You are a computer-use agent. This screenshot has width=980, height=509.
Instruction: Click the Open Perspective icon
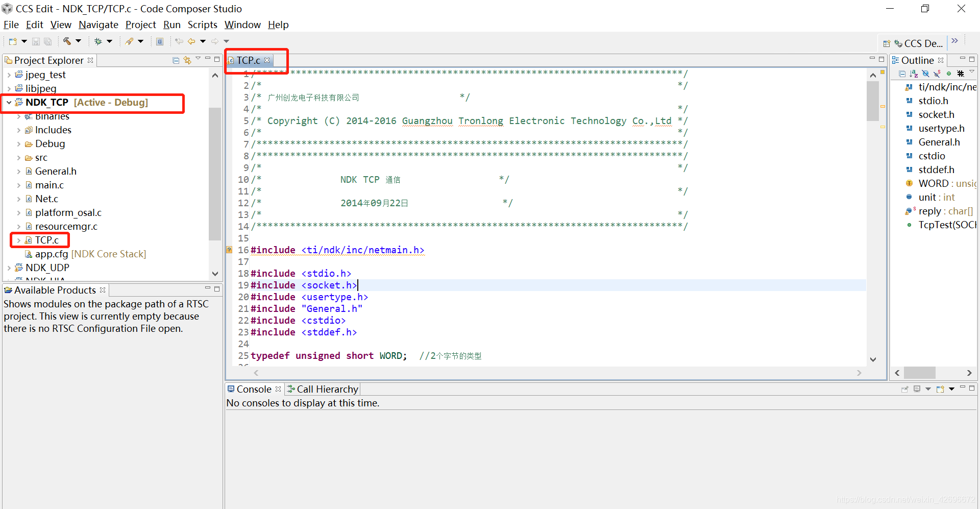[x=887, y=44]
